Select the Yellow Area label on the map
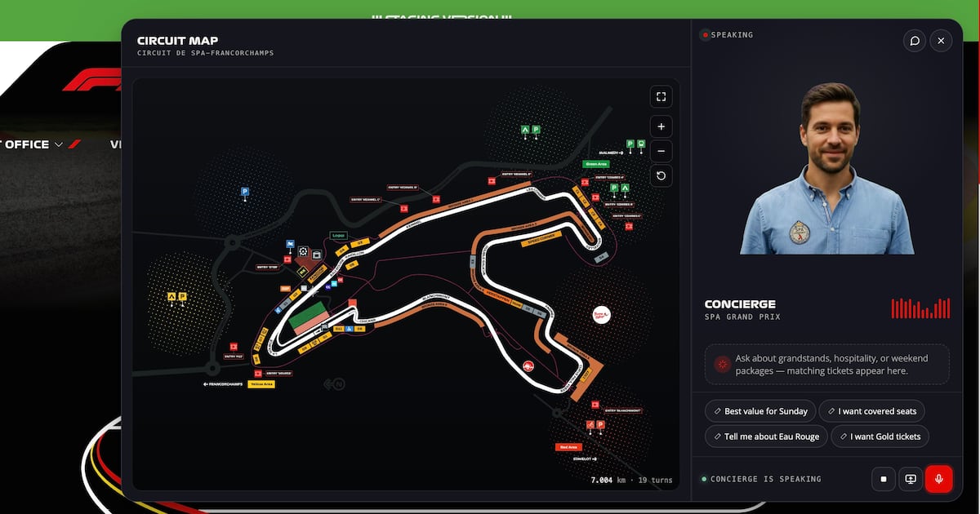 261,383
